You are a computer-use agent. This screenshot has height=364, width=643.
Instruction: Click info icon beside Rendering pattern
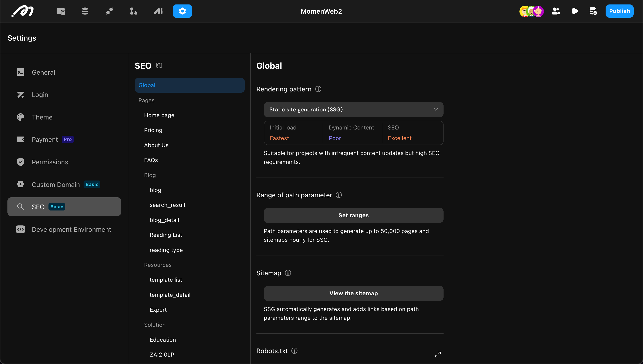[318, 89]
